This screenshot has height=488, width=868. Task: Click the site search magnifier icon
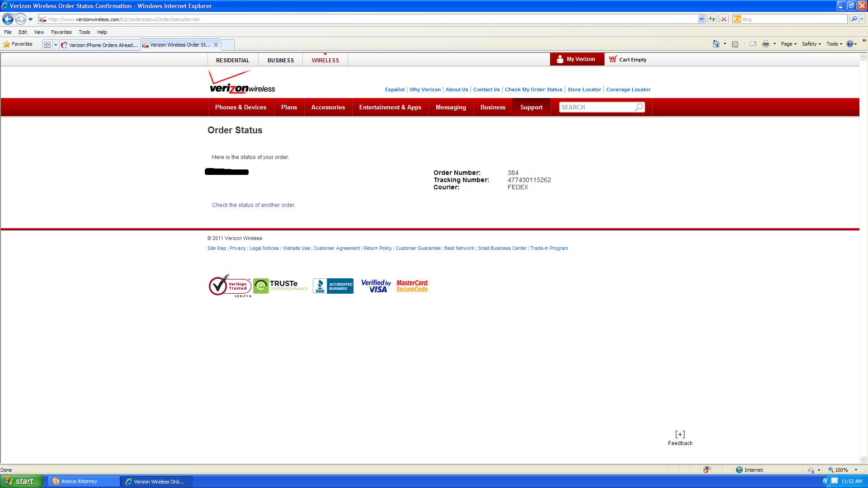(639, 107)
